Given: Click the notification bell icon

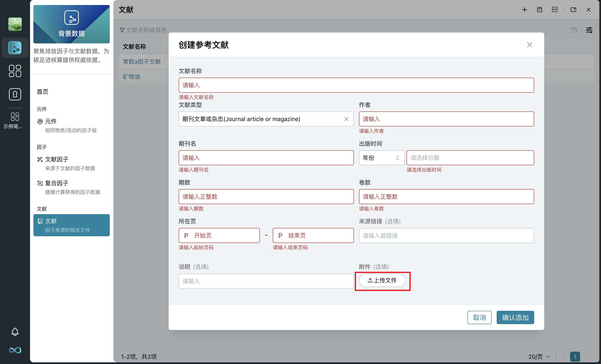Looking at the screenshot, I should pos(15,332).
